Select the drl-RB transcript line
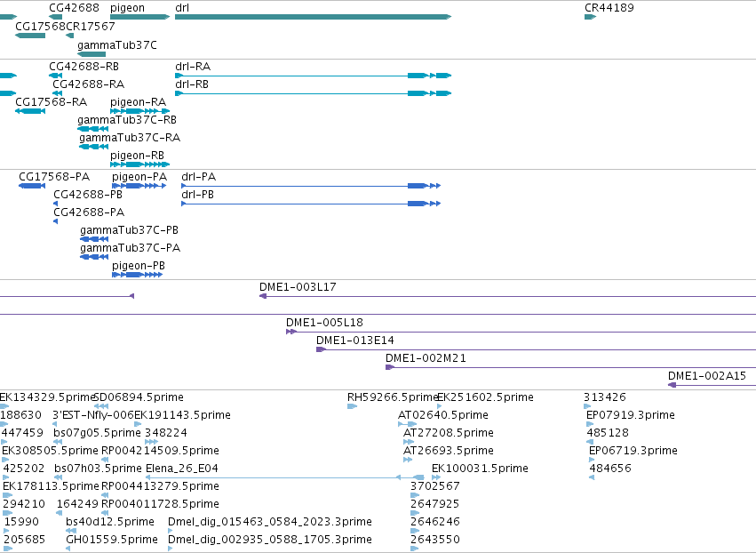The image size is (756, 553). [313, 93]
